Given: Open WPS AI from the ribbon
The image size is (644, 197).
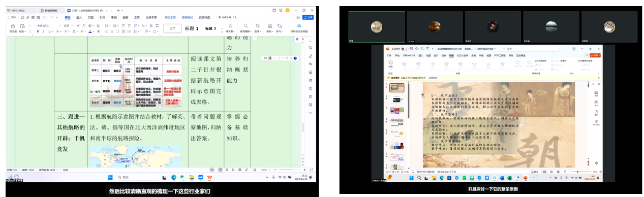Looking at the screenshot, I should [x=225, y=17].
